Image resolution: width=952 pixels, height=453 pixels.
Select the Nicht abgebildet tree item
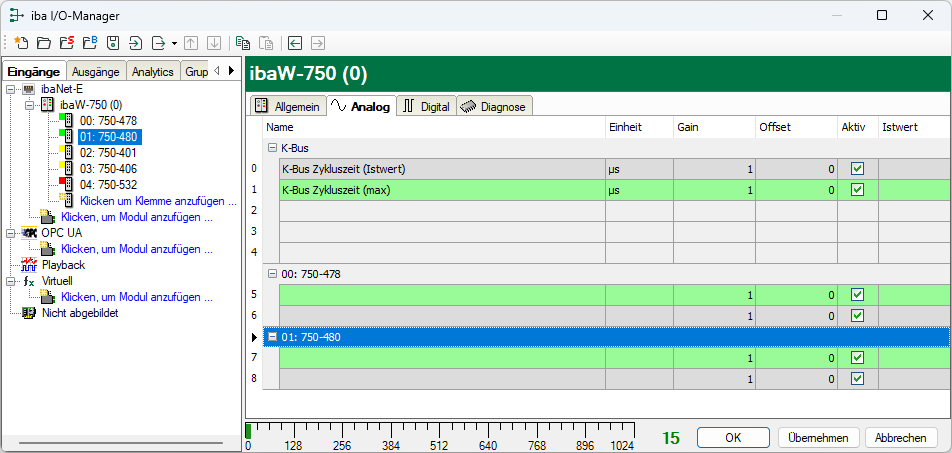coord(80,313)
